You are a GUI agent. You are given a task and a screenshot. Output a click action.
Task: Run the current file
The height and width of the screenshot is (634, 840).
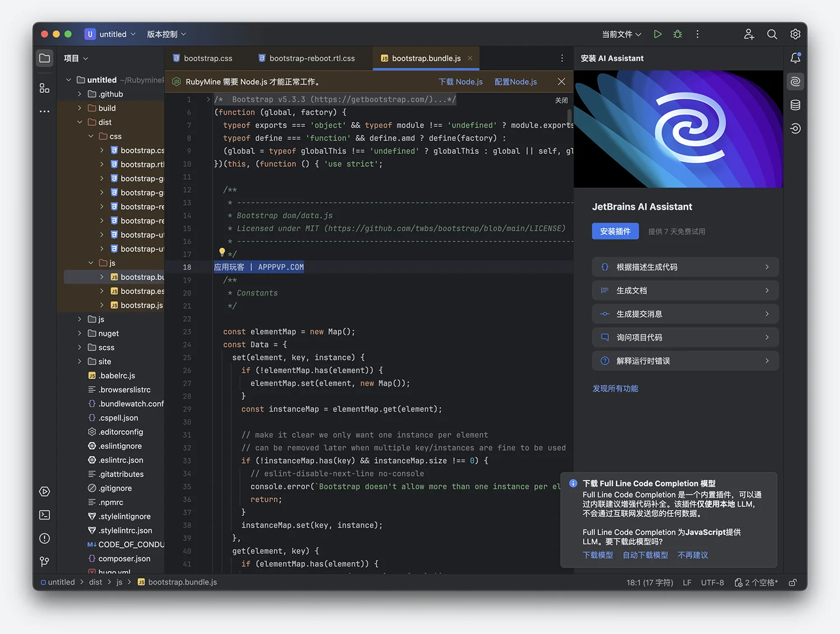point(657,34)
